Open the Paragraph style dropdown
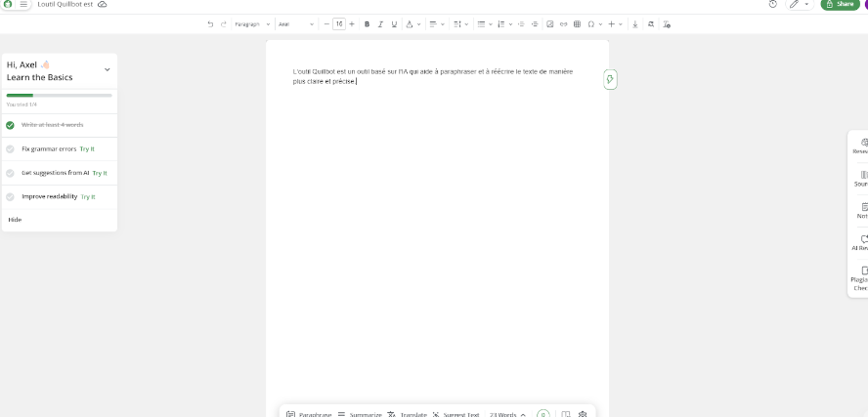The image size is (868, 417). 252,24
